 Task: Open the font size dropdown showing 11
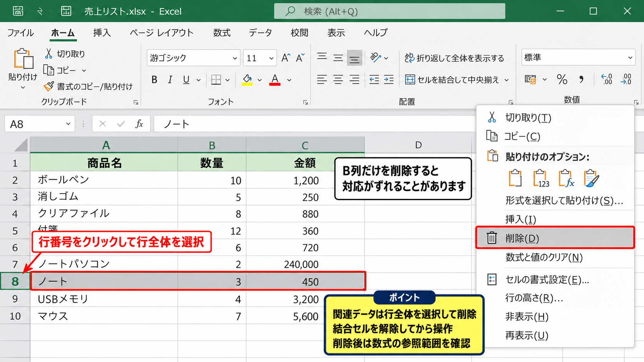(271, 58)
